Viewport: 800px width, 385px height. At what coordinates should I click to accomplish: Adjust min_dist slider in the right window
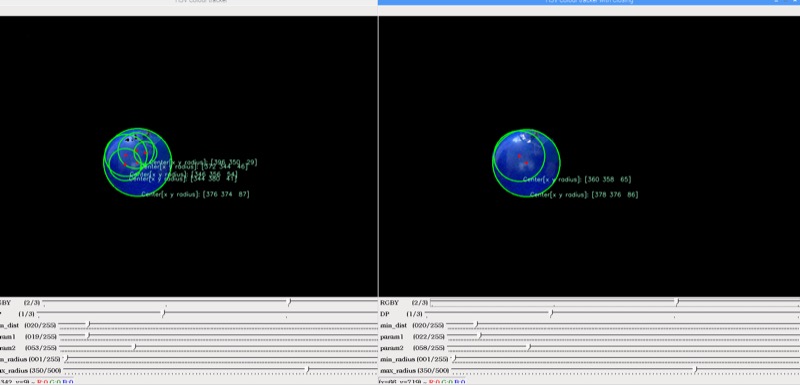click(x=623, y=325)
